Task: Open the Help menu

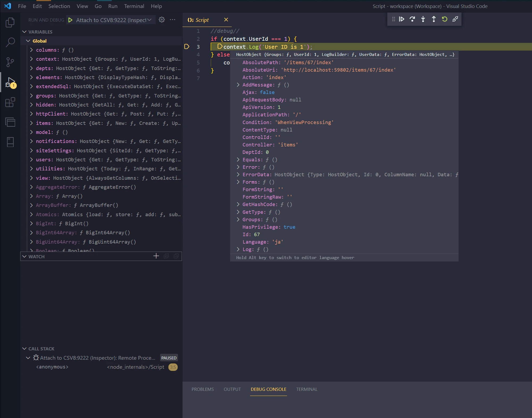Action: (x=156, y=6)
